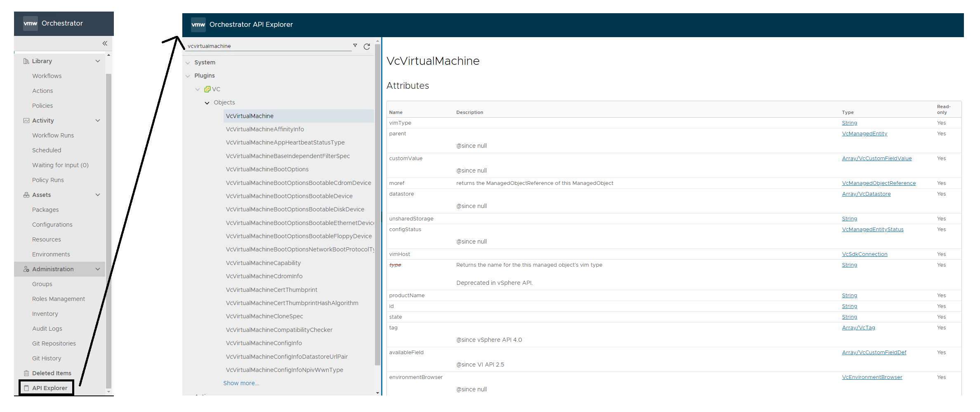Image resolution: width=980 pixels, height=412 pixels.
Task: Click VcEnvironmentBrowser type link
Action: click(x=872, y=377)
